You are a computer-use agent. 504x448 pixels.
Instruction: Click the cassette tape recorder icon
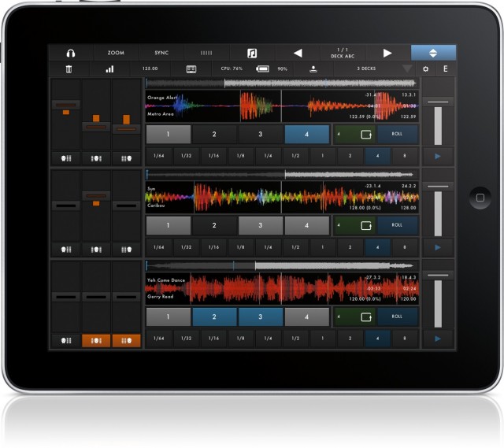(191, 69)
